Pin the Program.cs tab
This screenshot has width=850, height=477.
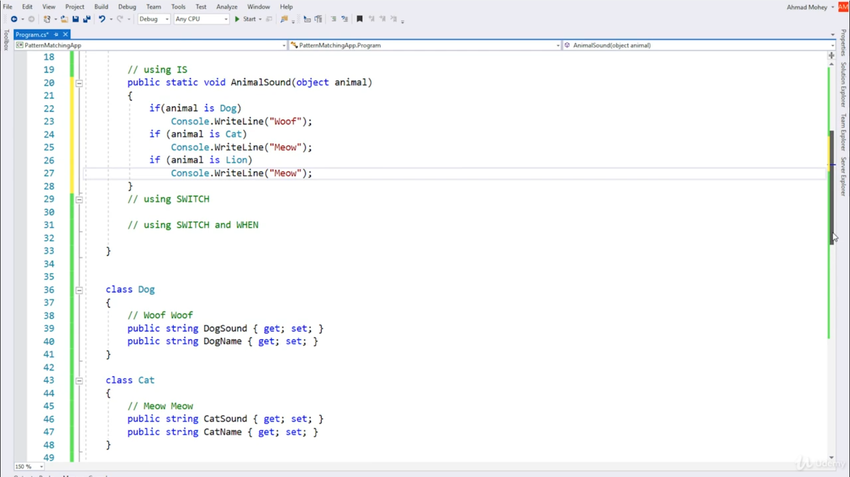56,35
